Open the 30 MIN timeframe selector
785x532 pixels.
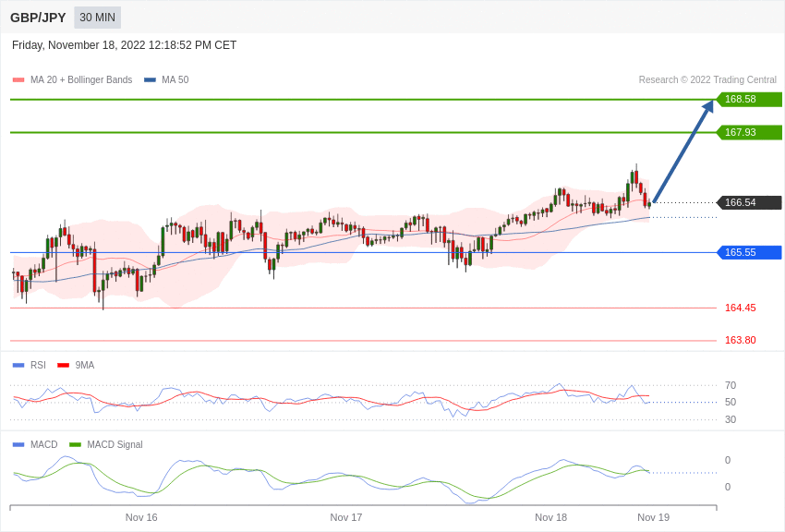coord(97,17)
